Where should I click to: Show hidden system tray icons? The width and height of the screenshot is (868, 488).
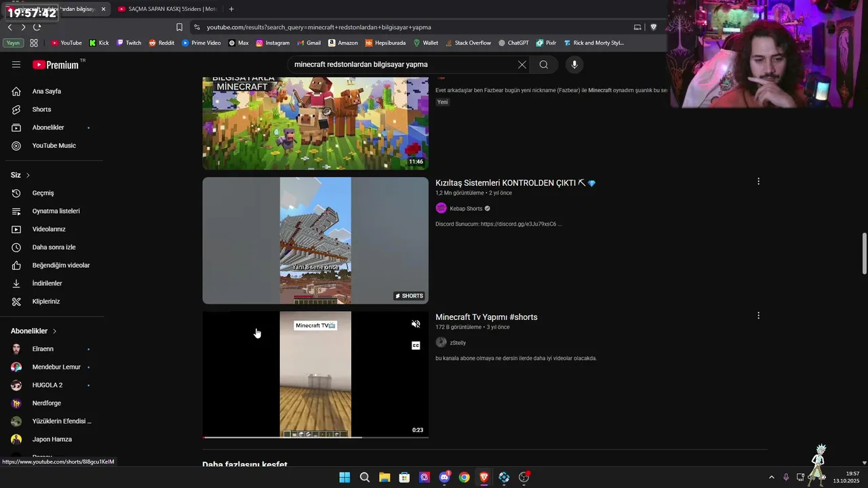click(x=772, y=477)
